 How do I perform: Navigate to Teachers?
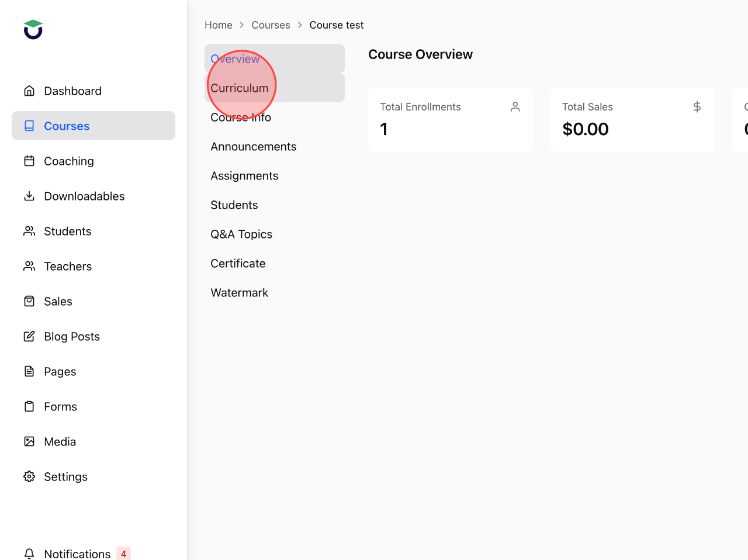pos(93,266)
